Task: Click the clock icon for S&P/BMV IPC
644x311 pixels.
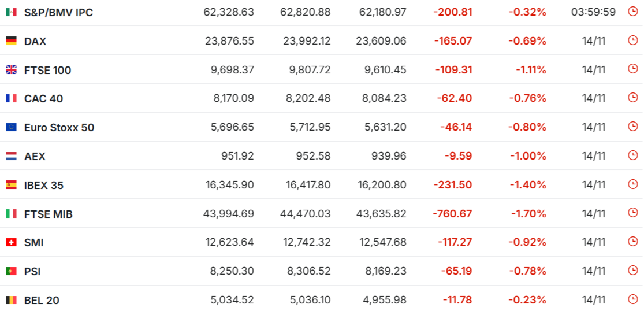Action: (x=632, y=12)
